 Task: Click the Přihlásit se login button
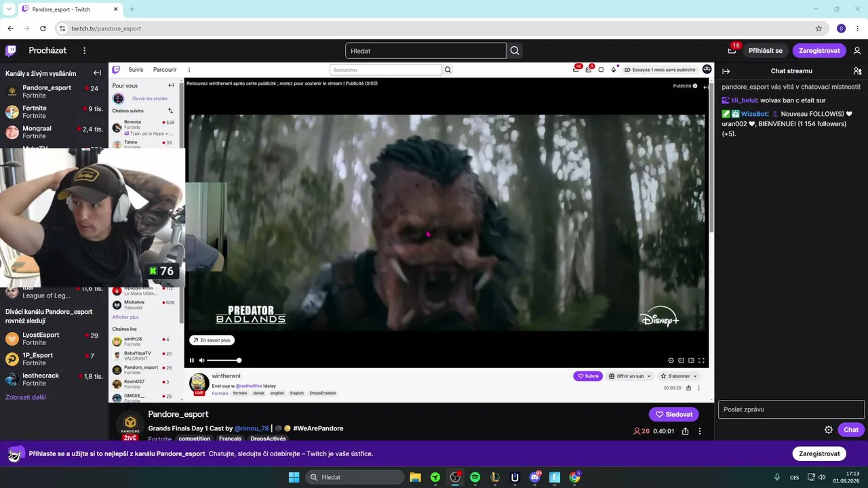766,51
